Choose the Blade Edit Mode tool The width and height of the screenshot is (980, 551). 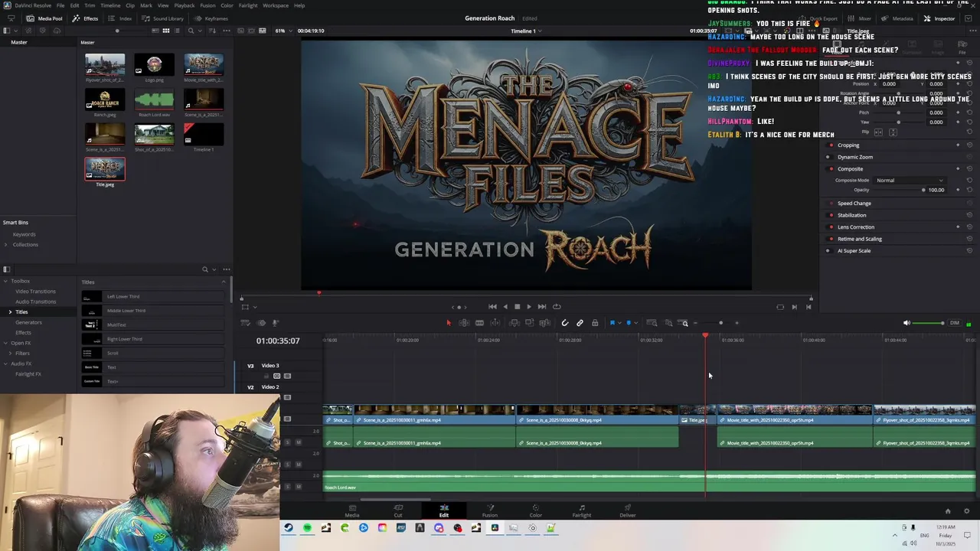click(x=479, y=323)
